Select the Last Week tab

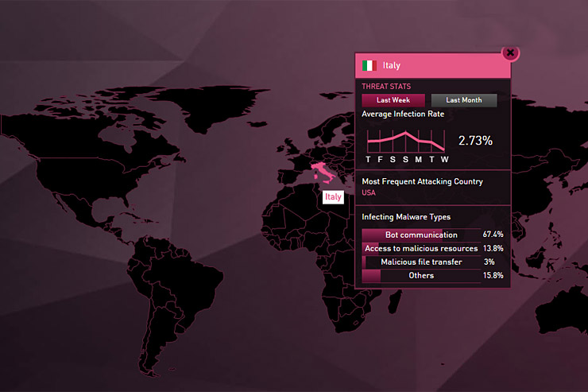pyautogui.click(x=394, y=100)
